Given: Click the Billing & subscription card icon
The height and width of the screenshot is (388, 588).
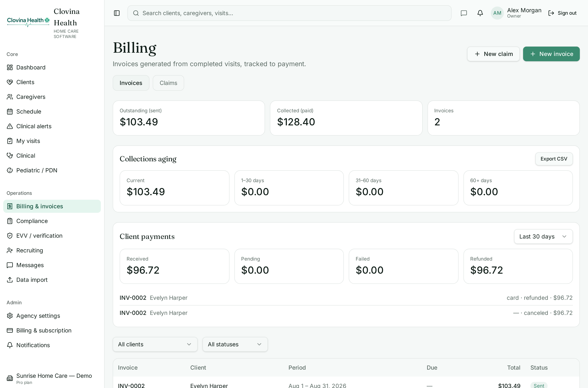Looking at the screenshot, I should pos(10,330).
